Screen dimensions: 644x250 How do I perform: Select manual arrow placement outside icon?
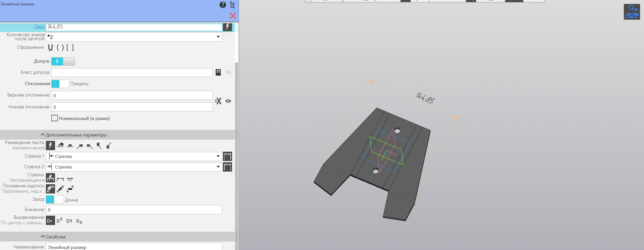click(x=70, y=179)
